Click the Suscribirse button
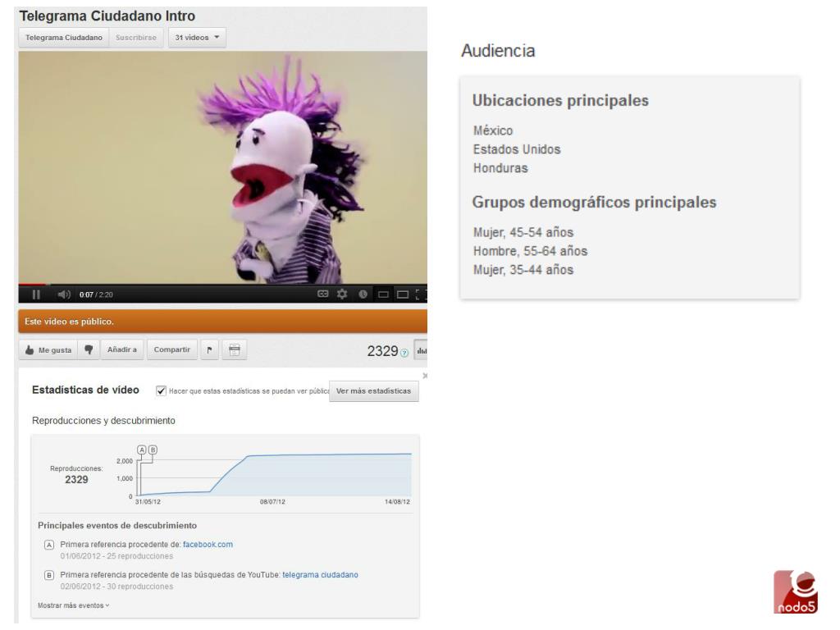 136,38
